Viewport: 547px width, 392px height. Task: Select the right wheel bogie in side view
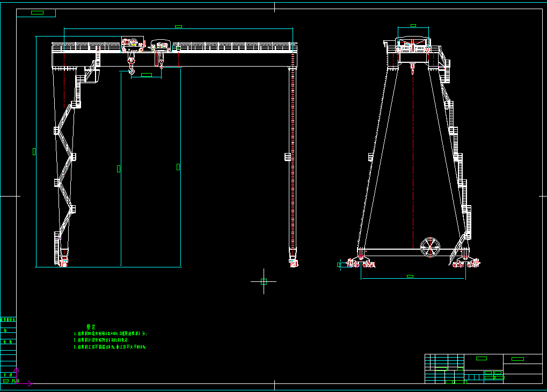466,262
